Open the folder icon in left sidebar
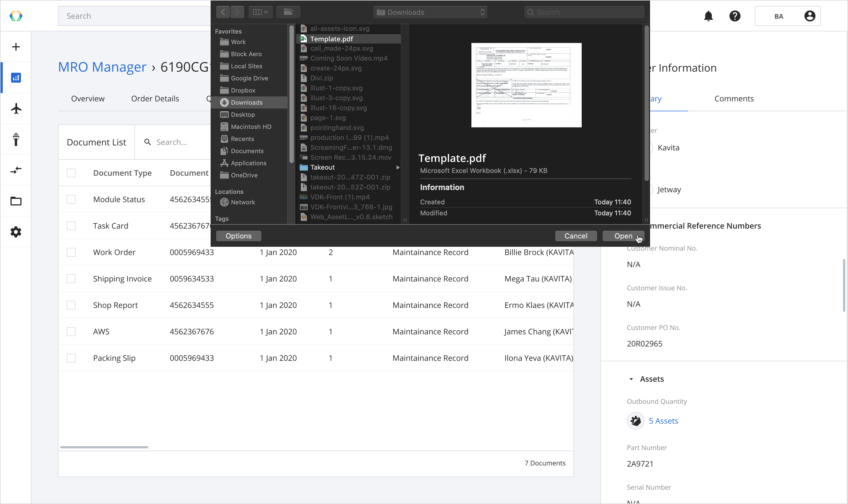Screen dimensions: 848x504 16,201
